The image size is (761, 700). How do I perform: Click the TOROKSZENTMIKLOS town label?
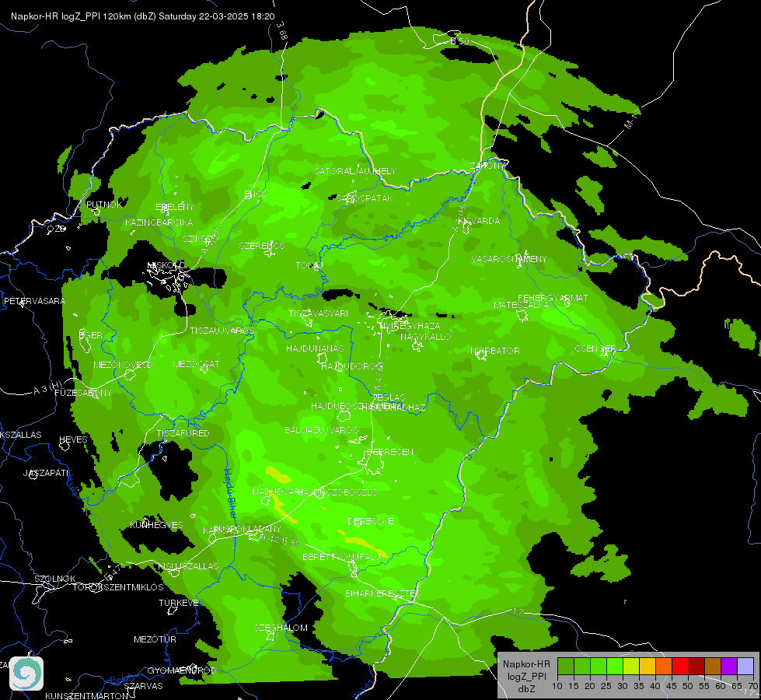[x=118, y=587]
